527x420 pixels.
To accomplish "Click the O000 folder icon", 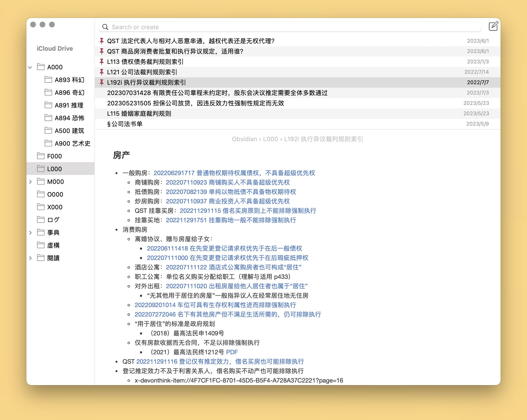I will [x=41, y=194].
